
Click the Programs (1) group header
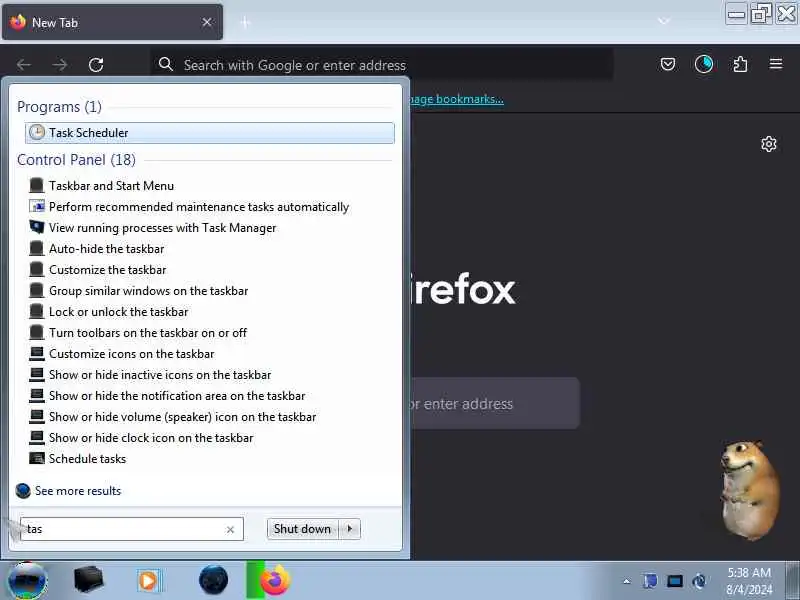click(x=59, y=107)
